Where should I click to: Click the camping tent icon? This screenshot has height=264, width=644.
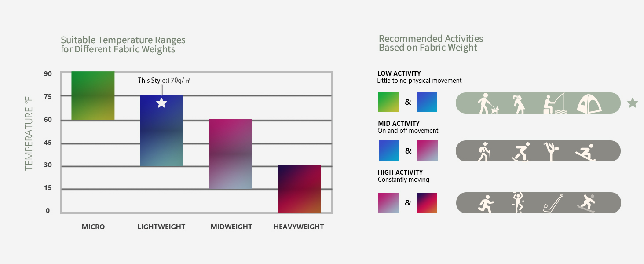tap(589, 104)
